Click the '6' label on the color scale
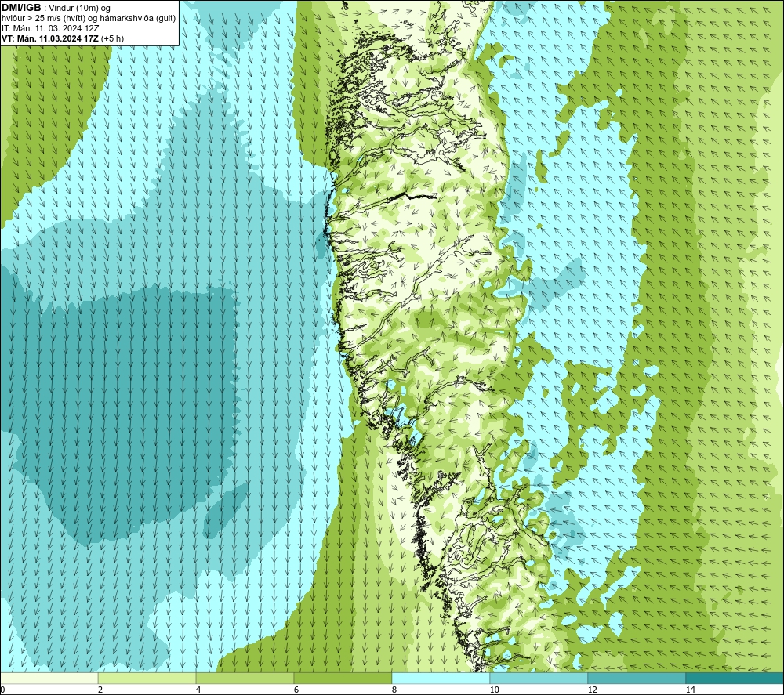This screenshot has height=695, width=784. [x=296, y=690]
